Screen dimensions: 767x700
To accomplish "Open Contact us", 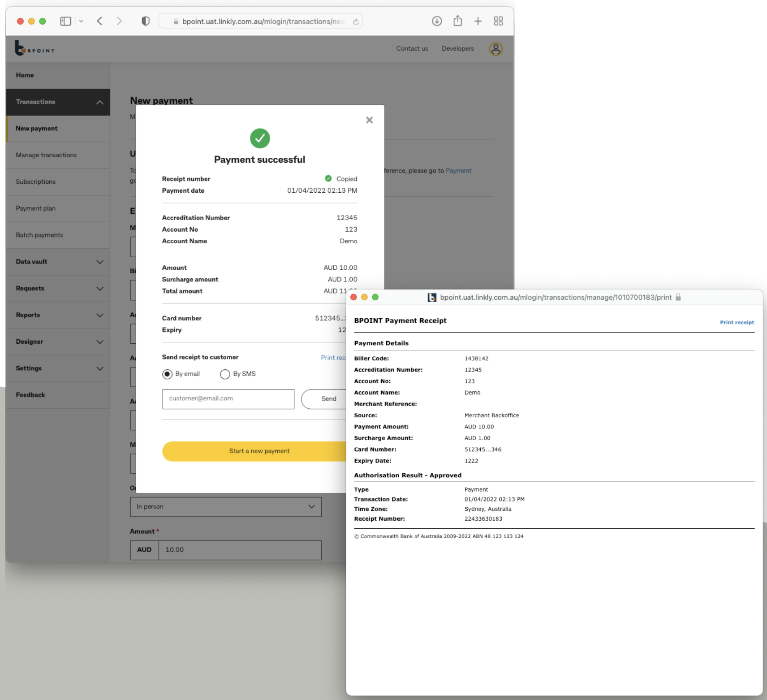I will click(412, 48).
